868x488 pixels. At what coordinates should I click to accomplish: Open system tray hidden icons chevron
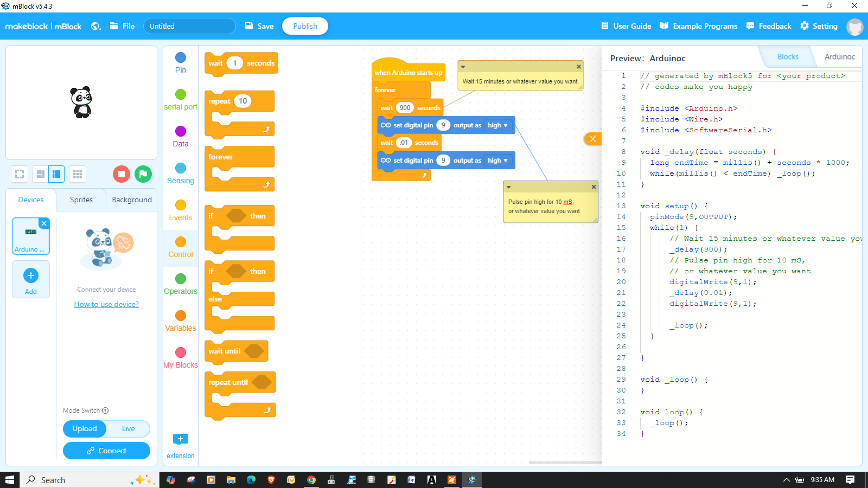click(786, 480)
